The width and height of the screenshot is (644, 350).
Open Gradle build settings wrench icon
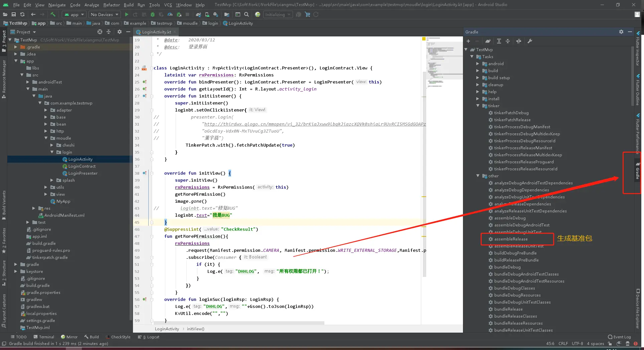[530, 41]
